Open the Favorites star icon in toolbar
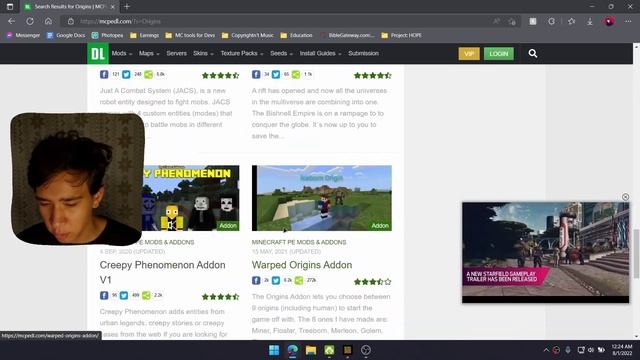Screen dimensions: 640x360 [x=571, y=21]
